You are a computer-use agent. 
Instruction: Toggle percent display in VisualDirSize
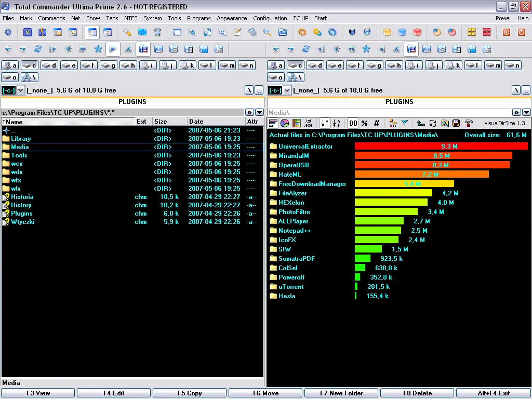coord(365,123)
